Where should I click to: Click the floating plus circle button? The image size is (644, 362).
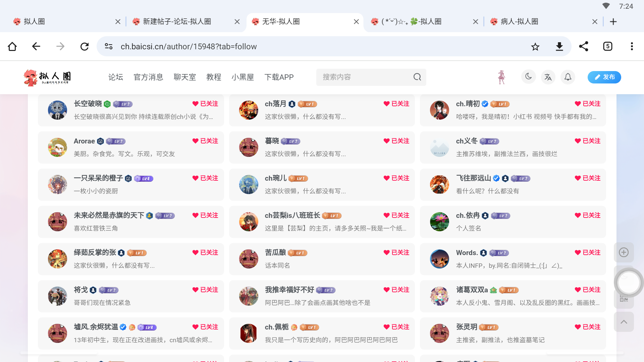click(624, 252)
